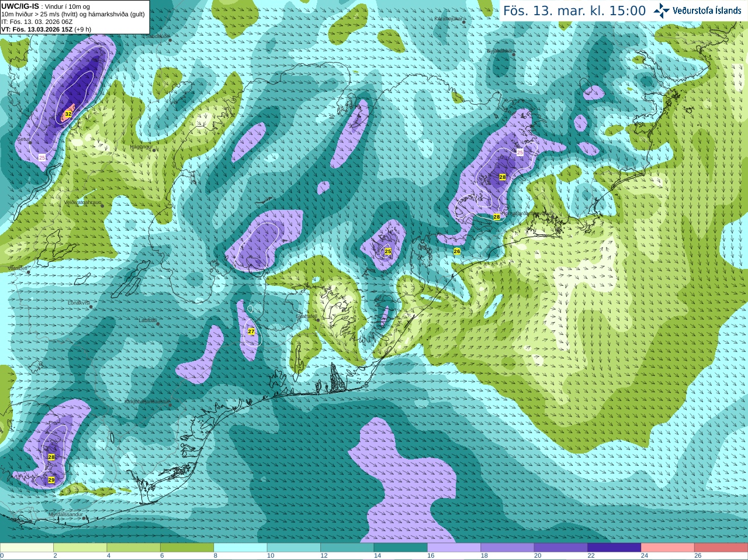Click the IT: Fös. 13. 03. 2026 06Z line
The width and height of the screenshot is (748, 560).
click(x=37, y=22)
